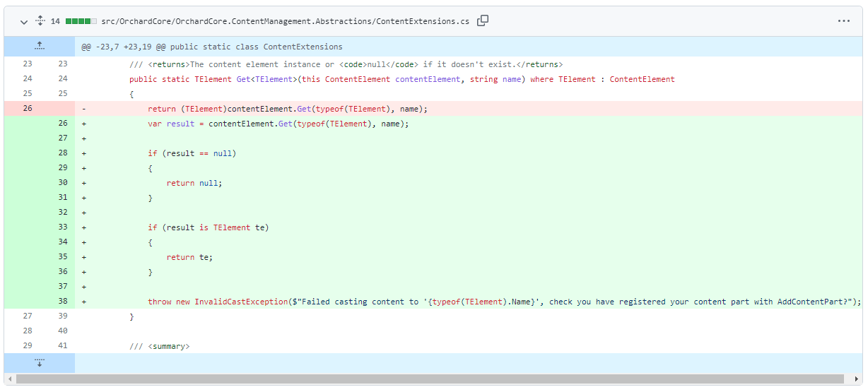
Task: Select the 'return te;' line
Action: (189, 257)
